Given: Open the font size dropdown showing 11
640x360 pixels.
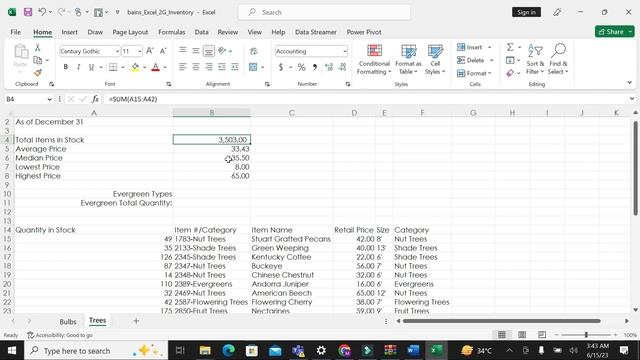Looking at the screenshot, I should 140,51.
